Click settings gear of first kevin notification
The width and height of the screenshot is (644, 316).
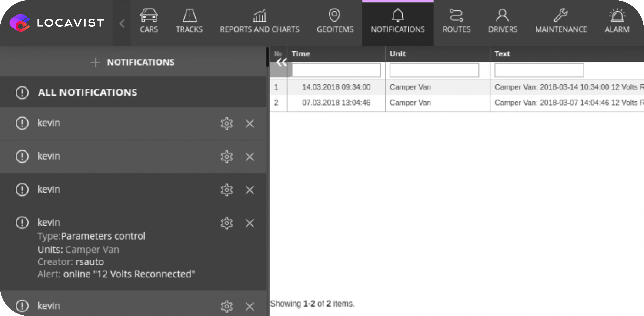(x=227, y=123)
